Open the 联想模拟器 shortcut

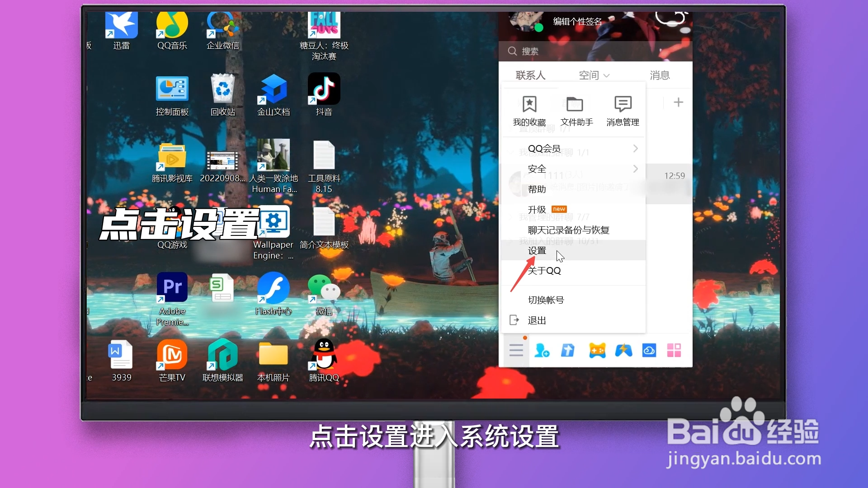(223, 361)
